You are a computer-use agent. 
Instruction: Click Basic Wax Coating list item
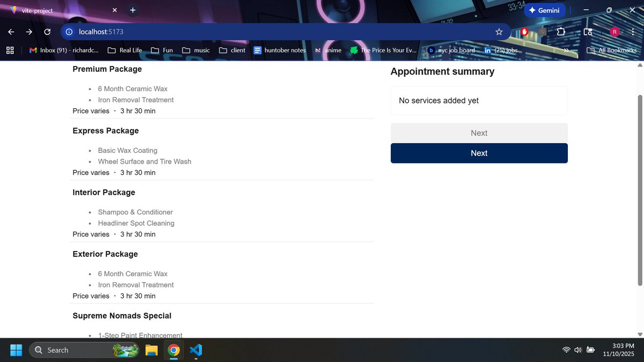point(128,151)
